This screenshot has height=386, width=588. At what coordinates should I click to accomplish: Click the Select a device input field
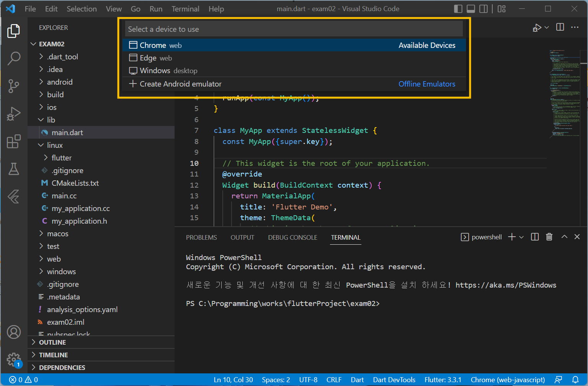tap(294, 29)
